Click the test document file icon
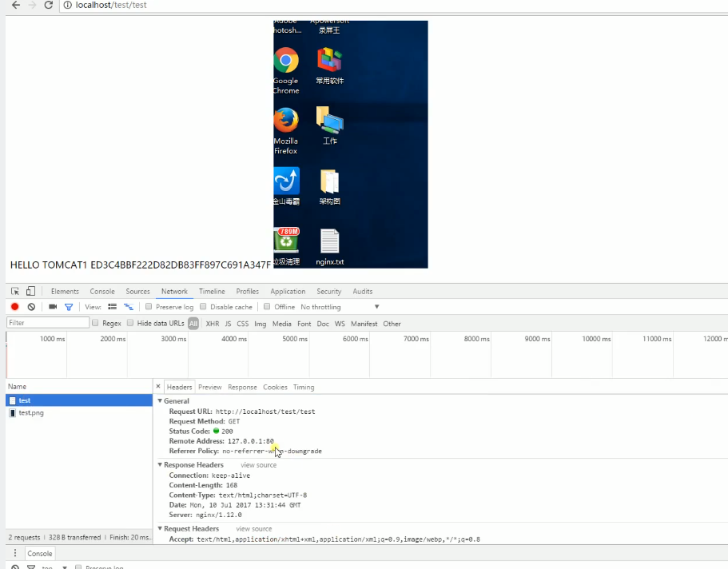 point(13,400)
